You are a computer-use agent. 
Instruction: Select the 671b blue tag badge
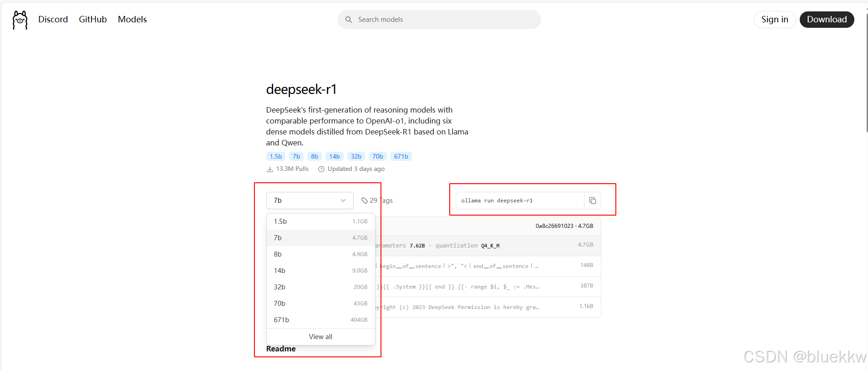coord(401,156)
